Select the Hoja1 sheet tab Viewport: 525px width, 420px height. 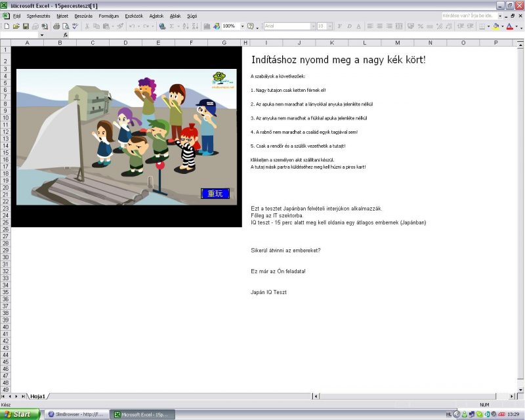37,396
